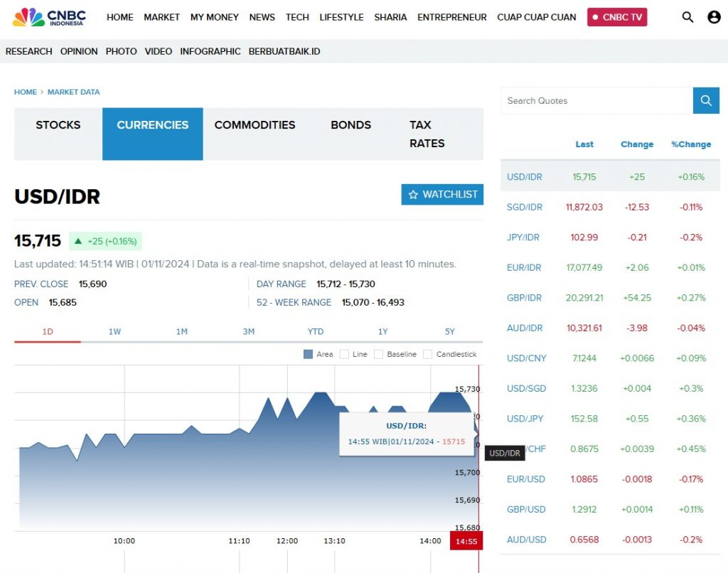Click the blue Search Quotes magnifier button
The image size is (728, 573).
(706, 101)
